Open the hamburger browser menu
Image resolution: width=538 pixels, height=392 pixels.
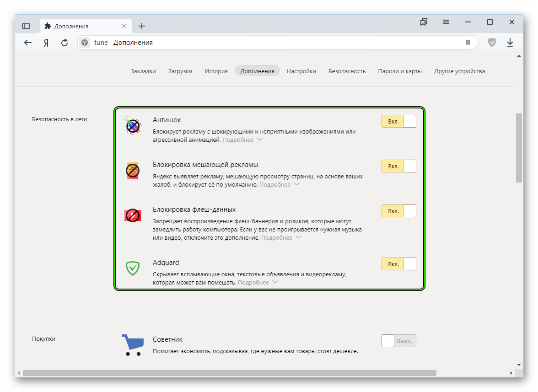tap(446, 22)
